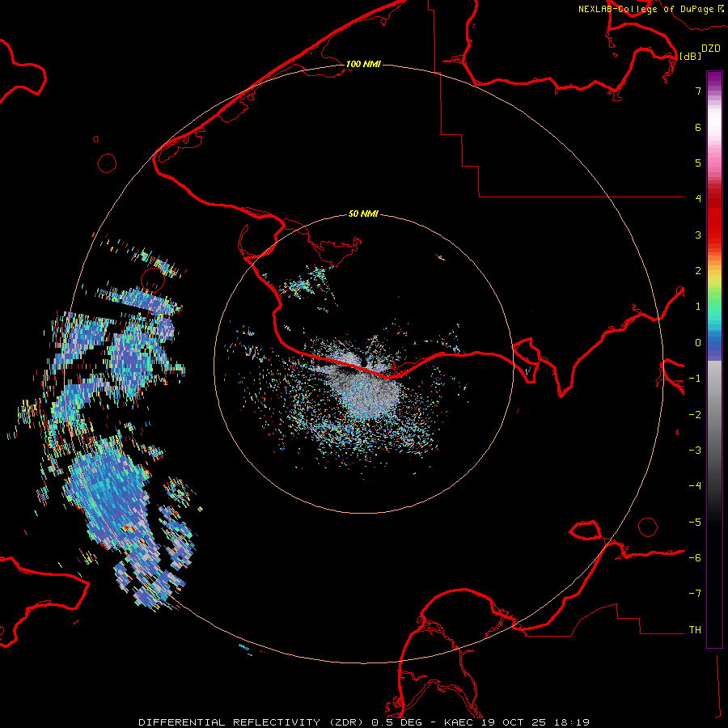Select the "KAEC" station identifier in the caption
The width and height of the screenshot is (728, 728).
click(x=459, y=722)
